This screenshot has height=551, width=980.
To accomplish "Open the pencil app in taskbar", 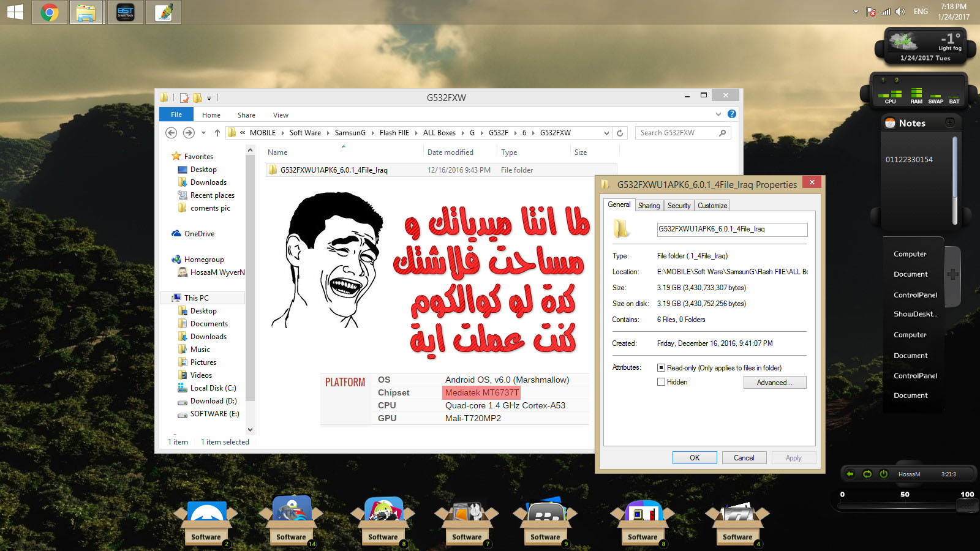I will [164, 12].
